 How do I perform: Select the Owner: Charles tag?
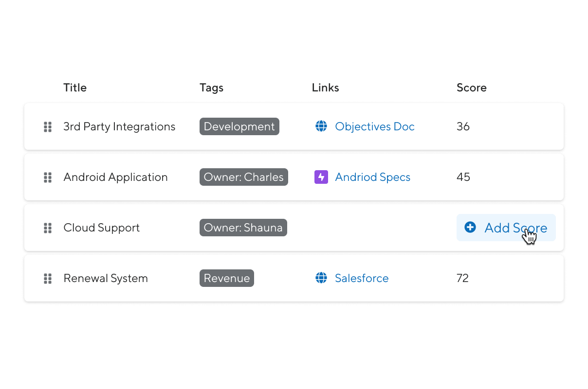(243, 177)
